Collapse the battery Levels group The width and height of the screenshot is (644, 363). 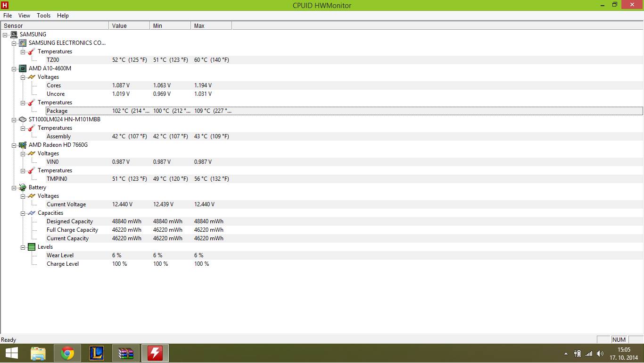[x=23, y=247]
